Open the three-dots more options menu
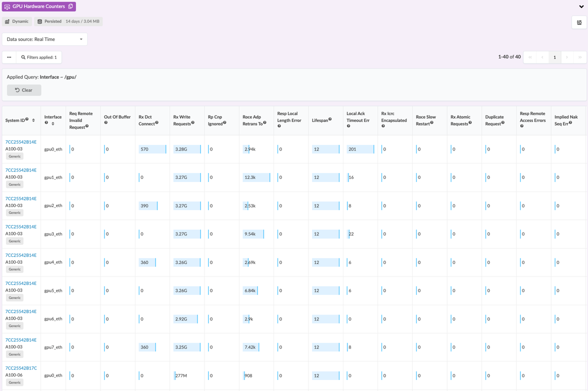The width and height of the screenshot is (588, 391). coord(9,57)
